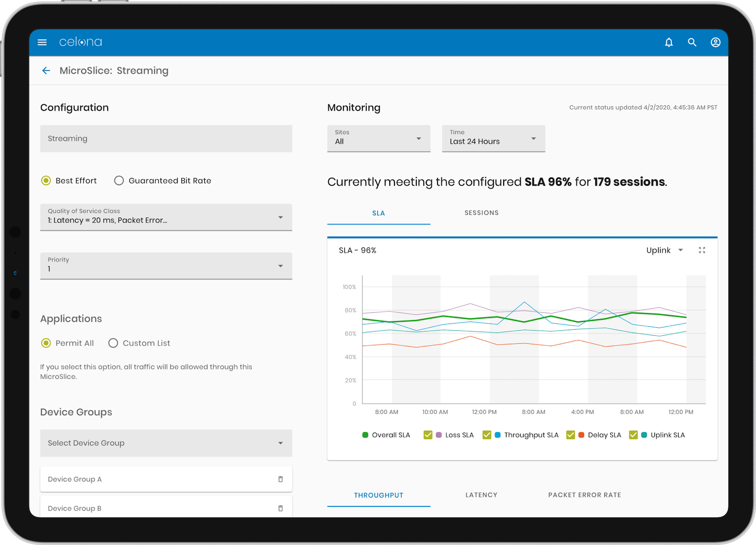Click the Current status updated timestamp
756x545 pixels.
click(643, 107)
